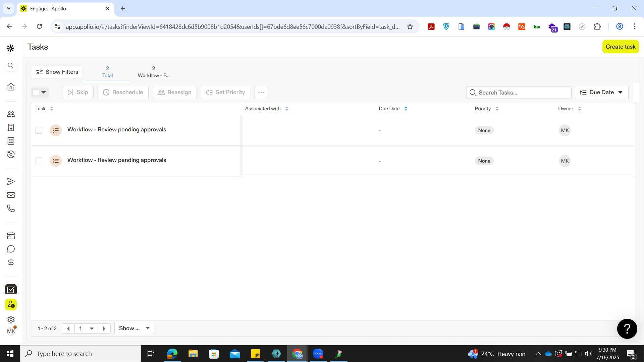644x362 pixels.
Task: Click the taskbar search box
Action: tap(80, 354)
